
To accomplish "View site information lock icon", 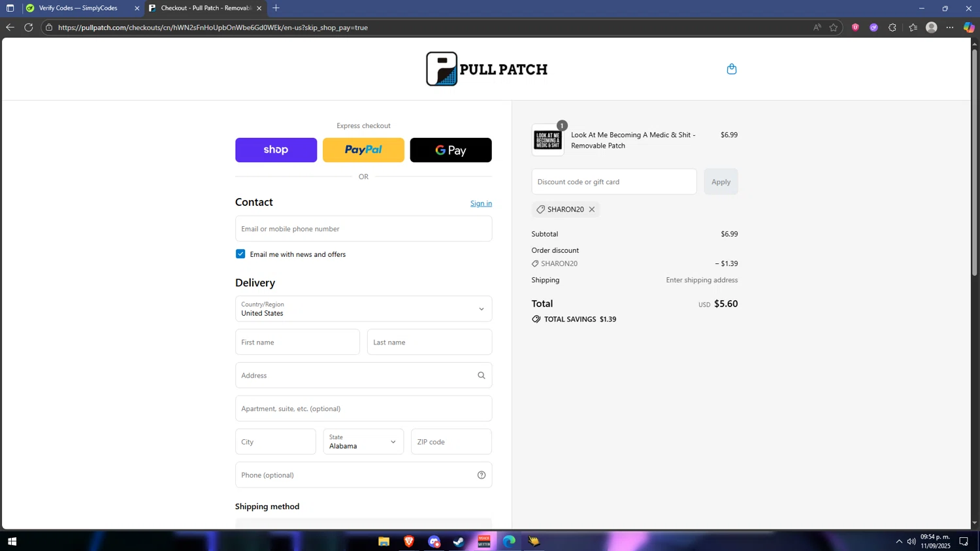I will pyautogui.click(x=49, y=27).
